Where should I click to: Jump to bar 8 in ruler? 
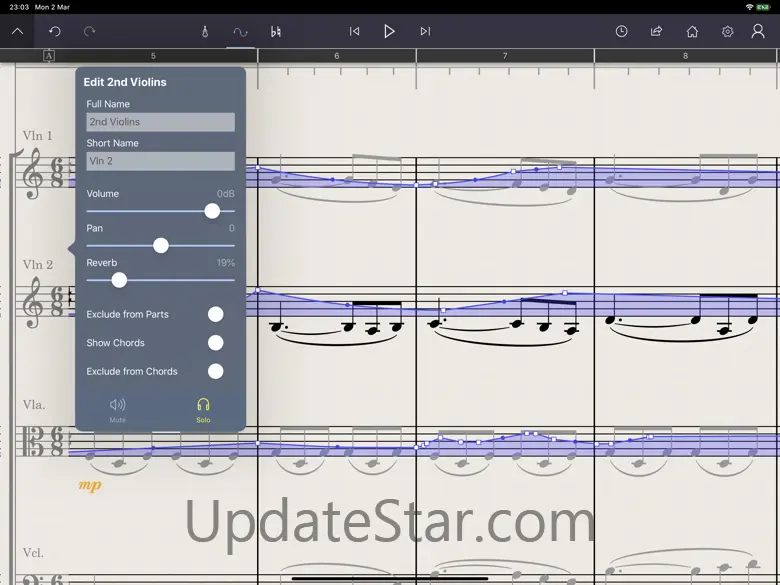coord(685,56)
